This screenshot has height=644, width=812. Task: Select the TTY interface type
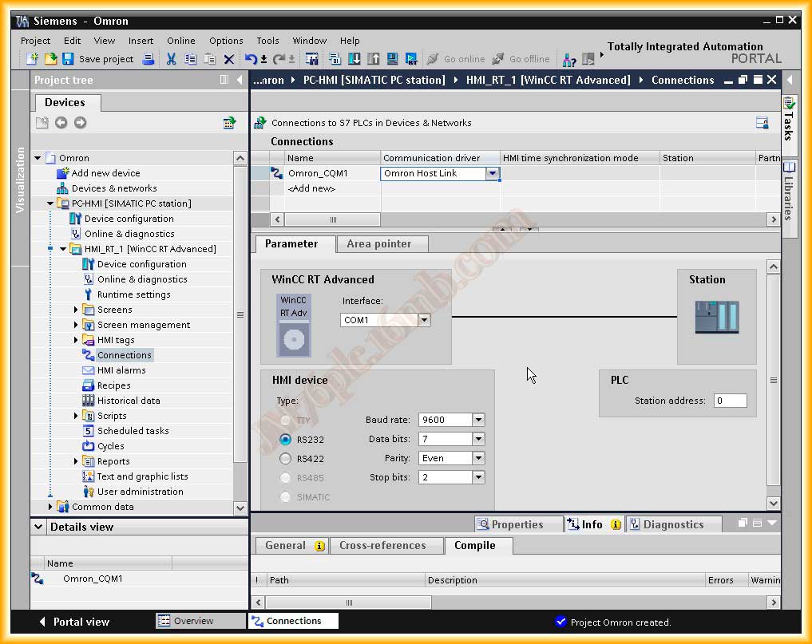[x=286, y=420]
